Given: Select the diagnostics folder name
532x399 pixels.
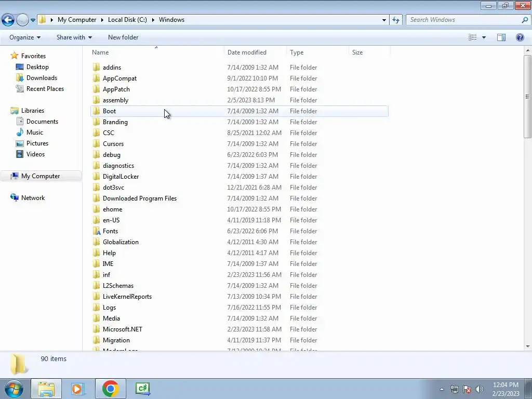Looking at the screenshot, I should (118, 166).
